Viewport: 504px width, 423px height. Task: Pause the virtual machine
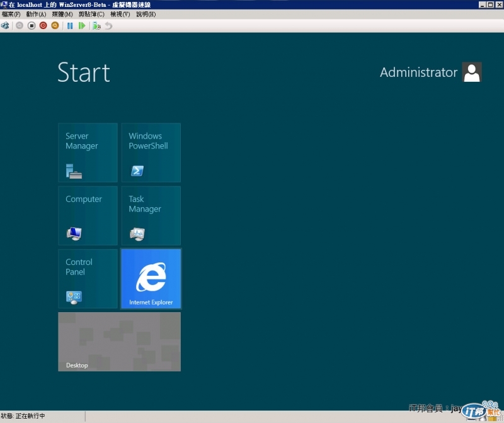click(70, 26)
